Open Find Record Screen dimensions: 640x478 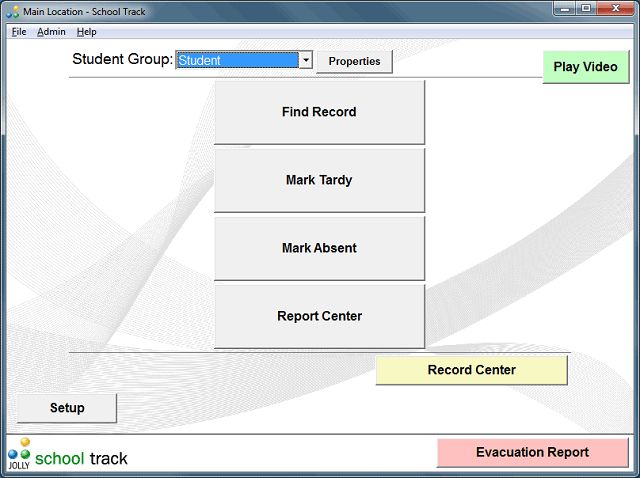(319, 112)
